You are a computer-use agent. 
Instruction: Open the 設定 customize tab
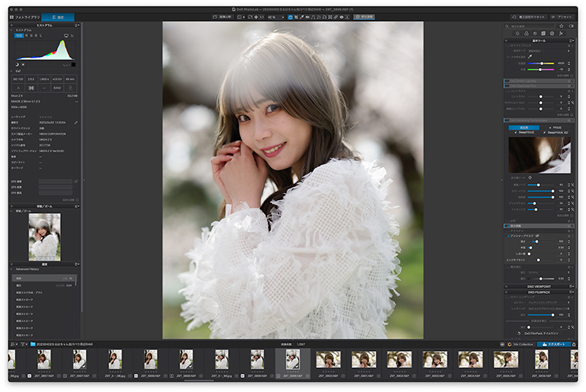click(x=58, y=17)
